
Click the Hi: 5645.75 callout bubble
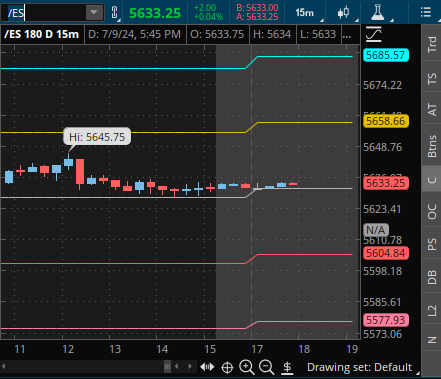coord(97,137)
